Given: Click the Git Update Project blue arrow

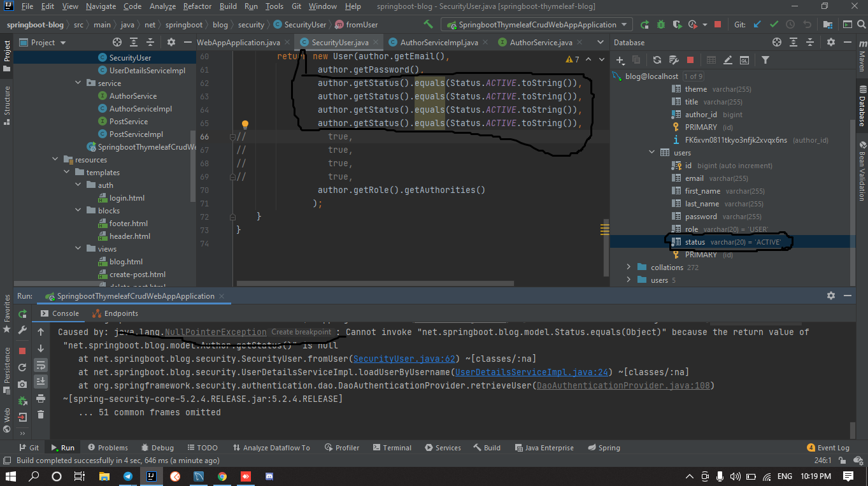Looking at the screenshot, I should 757,25.
